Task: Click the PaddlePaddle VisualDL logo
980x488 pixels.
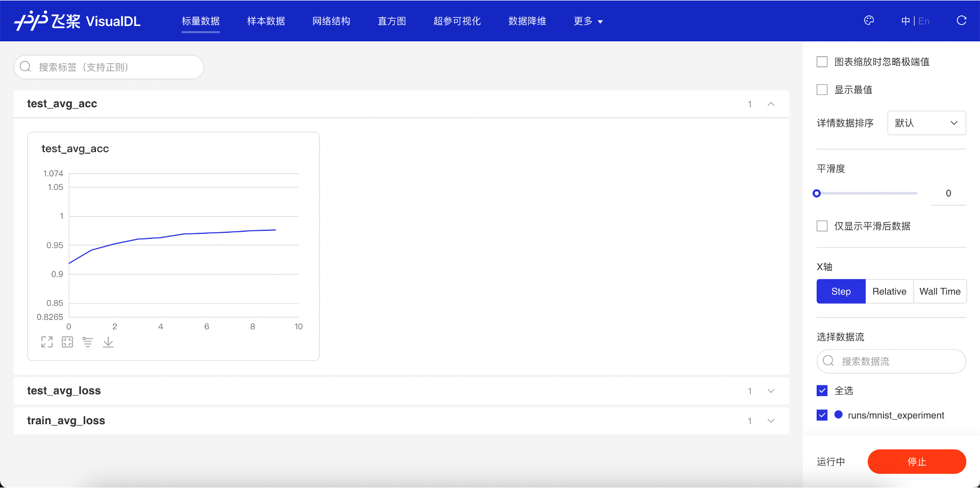Action: pos(78,21)
